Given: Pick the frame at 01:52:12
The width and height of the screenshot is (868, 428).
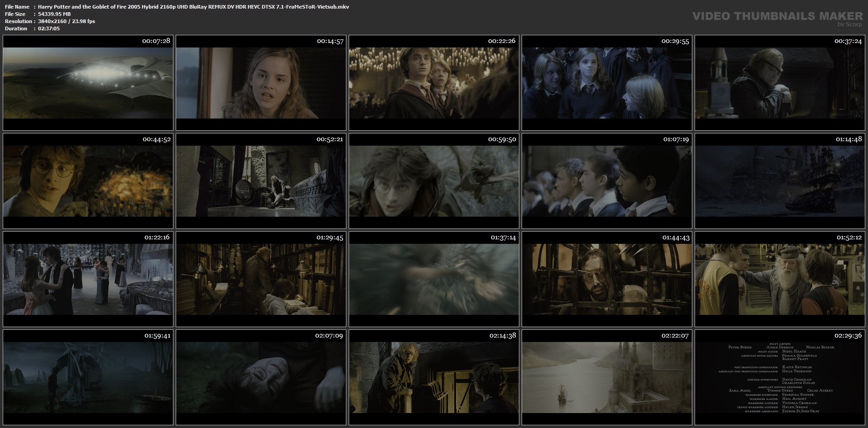Looking at the screenshot, I should click(x=780, y=279).
